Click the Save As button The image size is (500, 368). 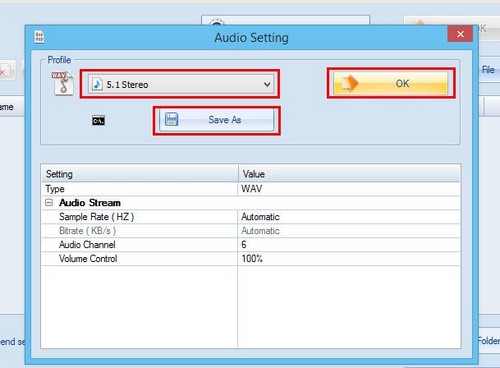pyautogui.click(x=217, y=120)
